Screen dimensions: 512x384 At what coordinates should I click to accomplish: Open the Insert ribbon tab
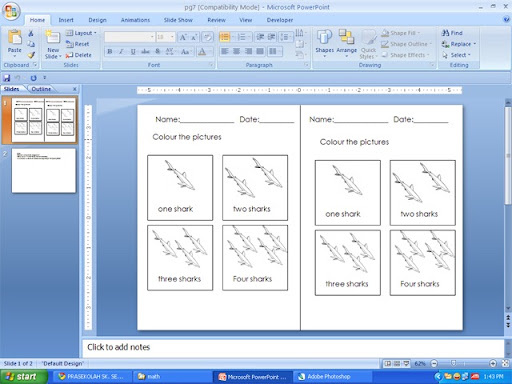(x=66, y=20)
